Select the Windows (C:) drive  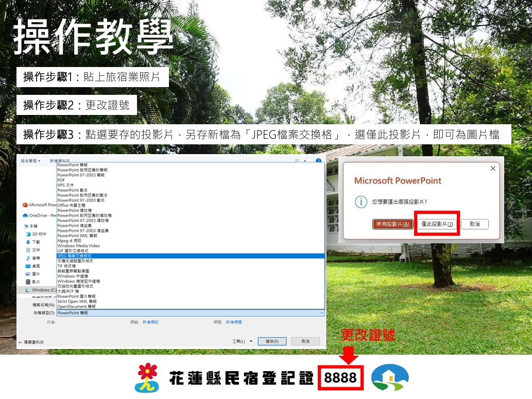tap(40, 290)
